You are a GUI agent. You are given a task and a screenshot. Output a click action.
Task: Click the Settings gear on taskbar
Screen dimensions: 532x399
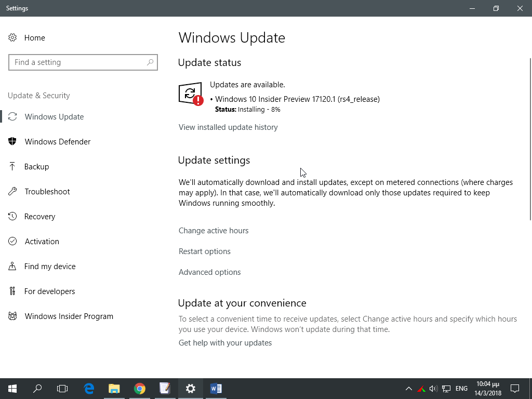coord(190,389)
